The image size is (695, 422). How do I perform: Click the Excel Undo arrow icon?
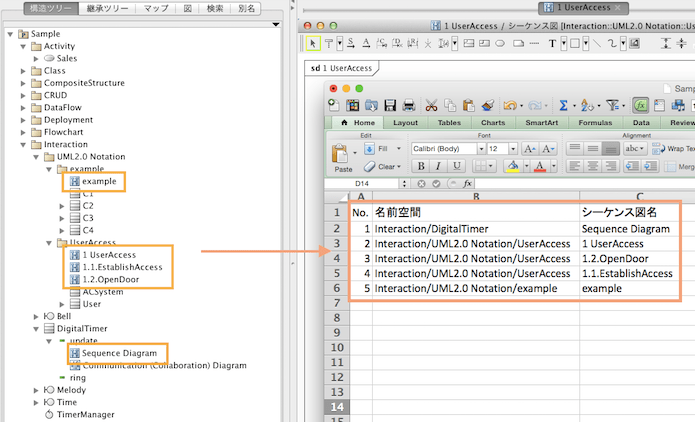tap(510, 105)
